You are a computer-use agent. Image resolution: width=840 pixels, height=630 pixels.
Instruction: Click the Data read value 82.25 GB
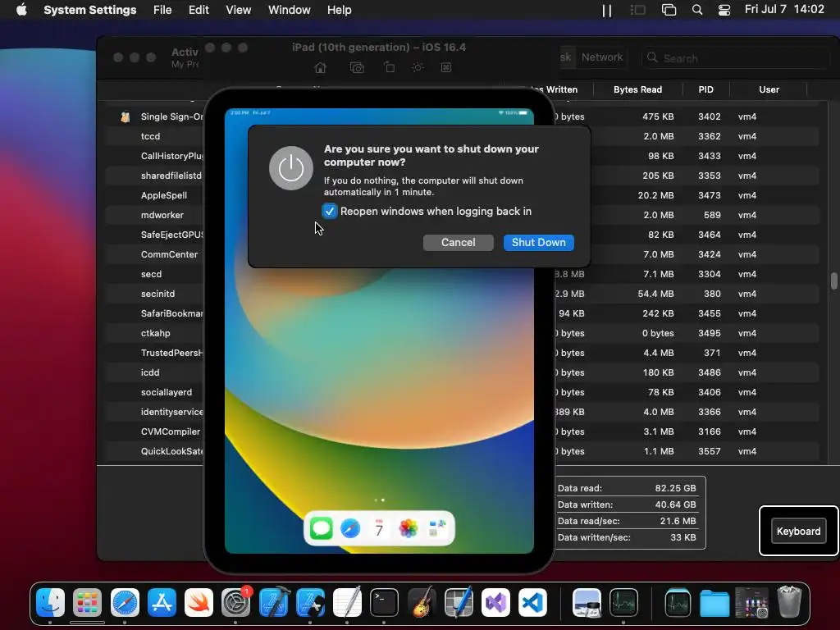pos(675,488)
